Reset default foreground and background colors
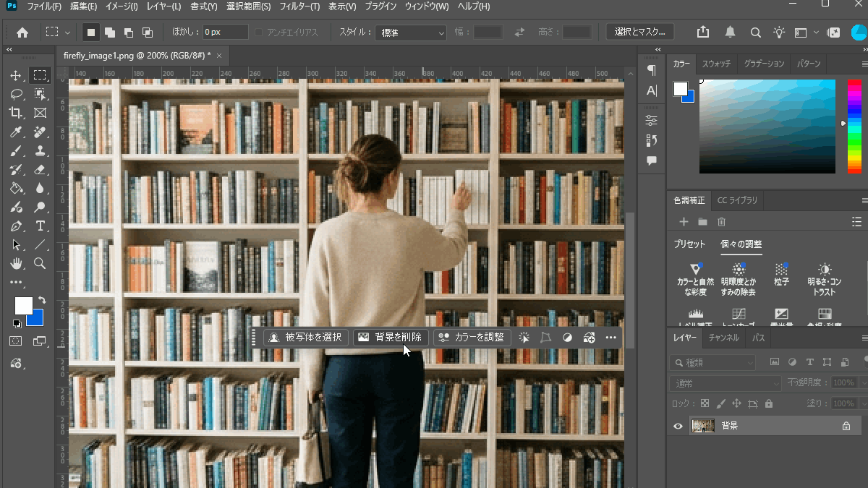The width and height of the screenshot is (868, 488). 17,323
